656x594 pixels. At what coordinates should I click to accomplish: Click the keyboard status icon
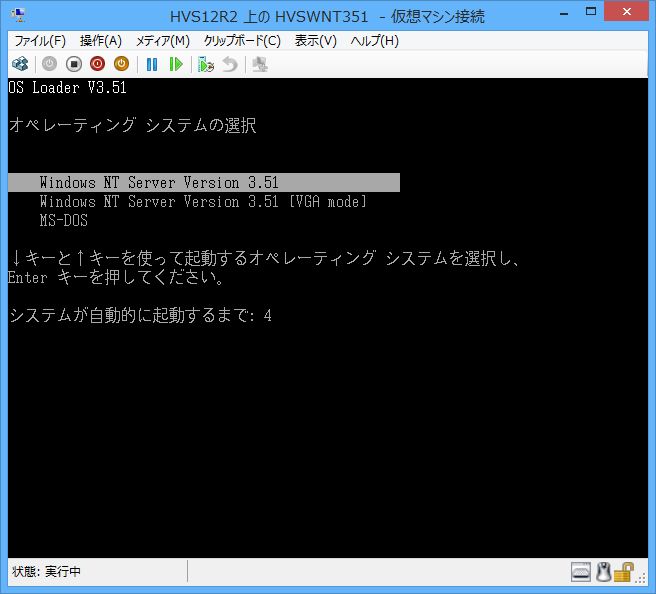point(581,572)
